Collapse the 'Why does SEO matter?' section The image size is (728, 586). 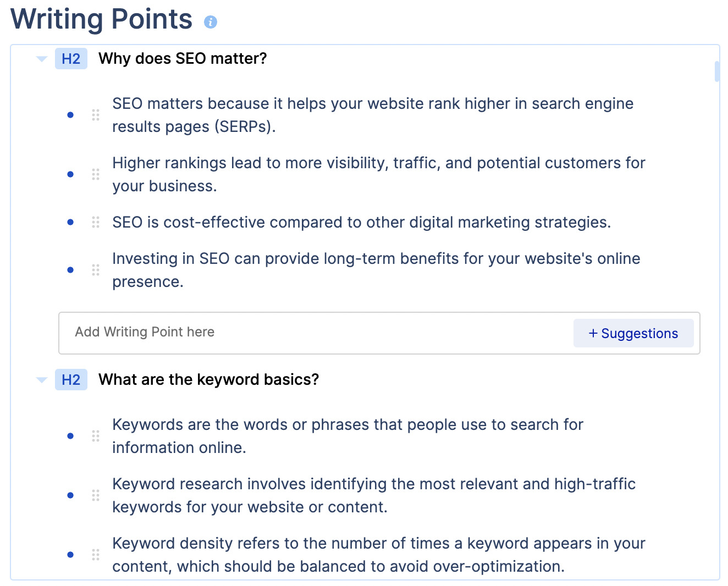click(x=42, y=59)
